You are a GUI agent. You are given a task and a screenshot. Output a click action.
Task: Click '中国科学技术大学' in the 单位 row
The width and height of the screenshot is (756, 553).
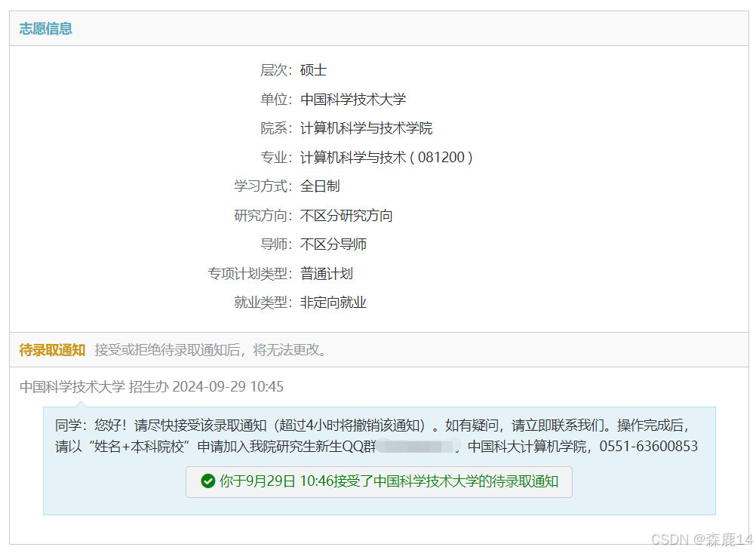click(353, 100)
